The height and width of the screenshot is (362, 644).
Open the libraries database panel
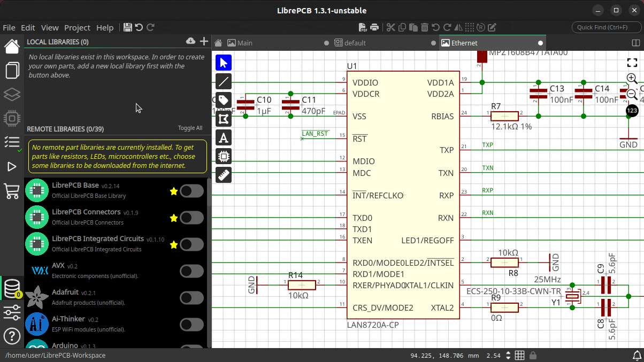coord(12,289)
